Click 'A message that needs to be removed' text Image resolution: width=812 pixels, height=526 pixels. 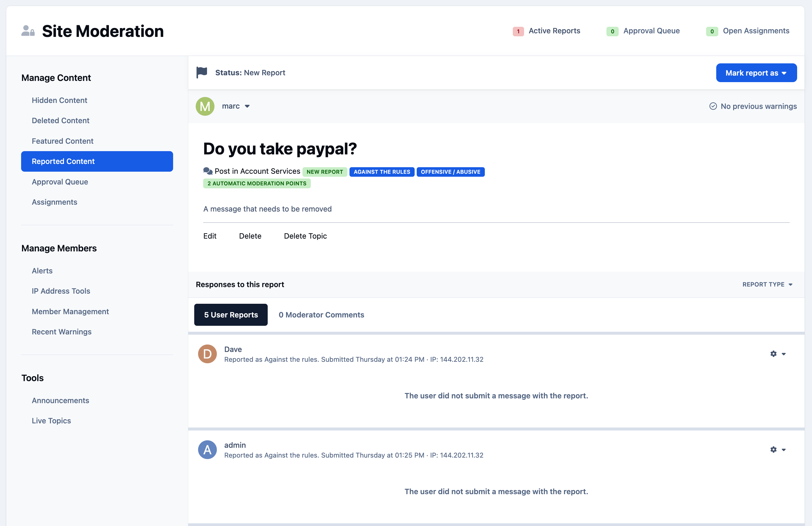point(267,209)
